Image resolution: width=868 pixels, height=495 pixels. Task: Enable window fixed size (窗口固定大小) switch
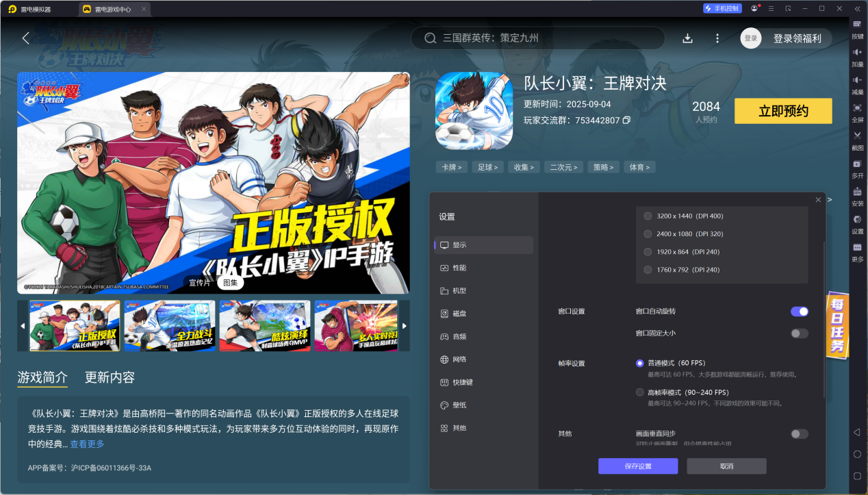(x=799, y=333)
